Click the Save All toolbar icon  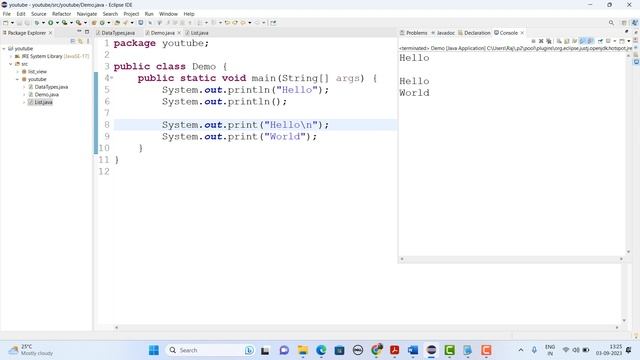tap(27, 23)
